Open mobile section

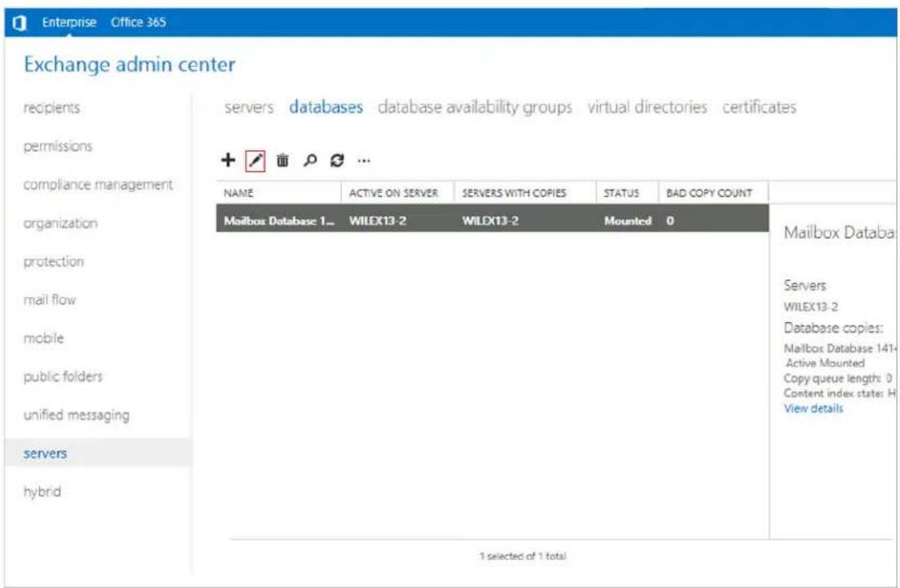pos(44,338)
